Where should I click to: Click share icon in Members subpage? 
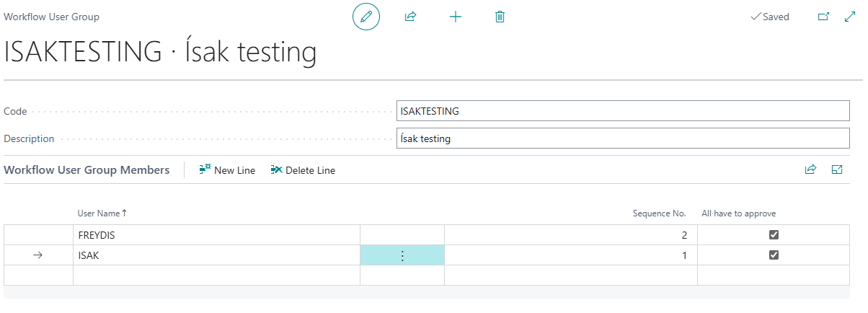(x=810, y=169)
